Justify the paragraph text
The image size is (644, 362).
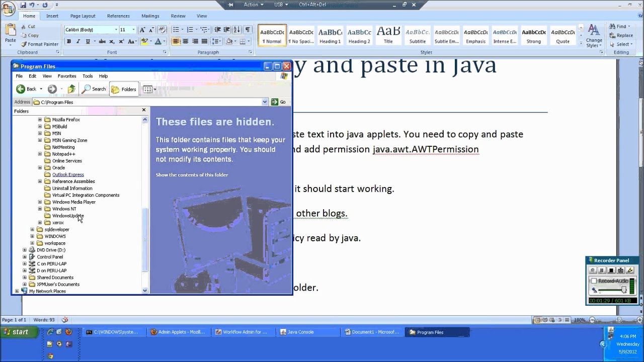pyautogui.click(x=204, y=41)
